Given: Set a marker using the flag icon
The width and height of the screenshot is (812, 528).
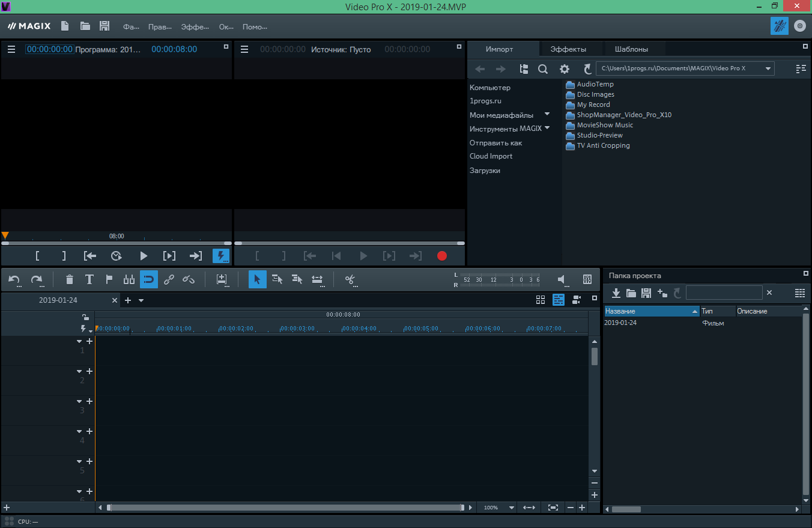Looking at the screenshot, I should pos(109,279).
